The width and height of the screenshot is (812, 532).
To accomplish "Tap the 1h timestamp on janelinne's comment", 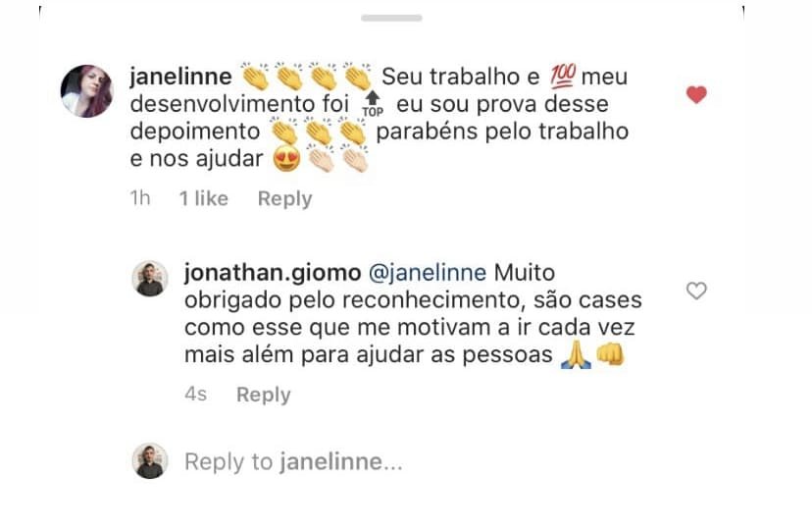I will click(x=140, y=198).
